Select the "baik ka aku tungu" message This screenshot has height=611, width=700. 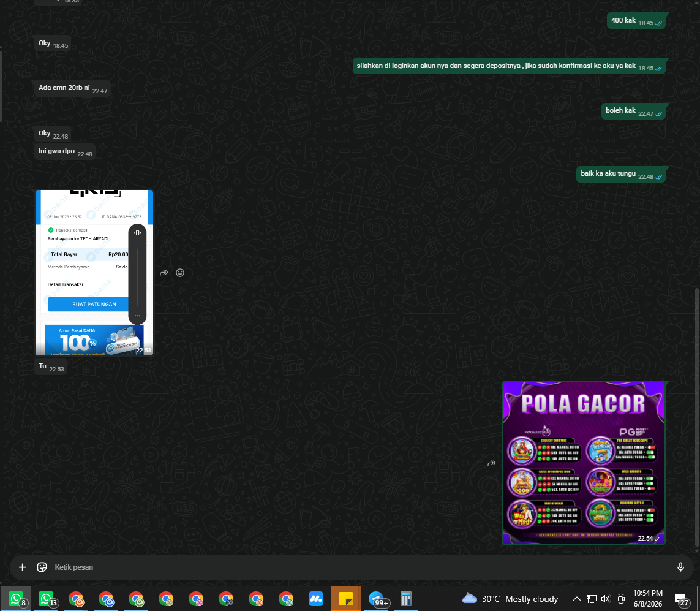tap(620, 174)
